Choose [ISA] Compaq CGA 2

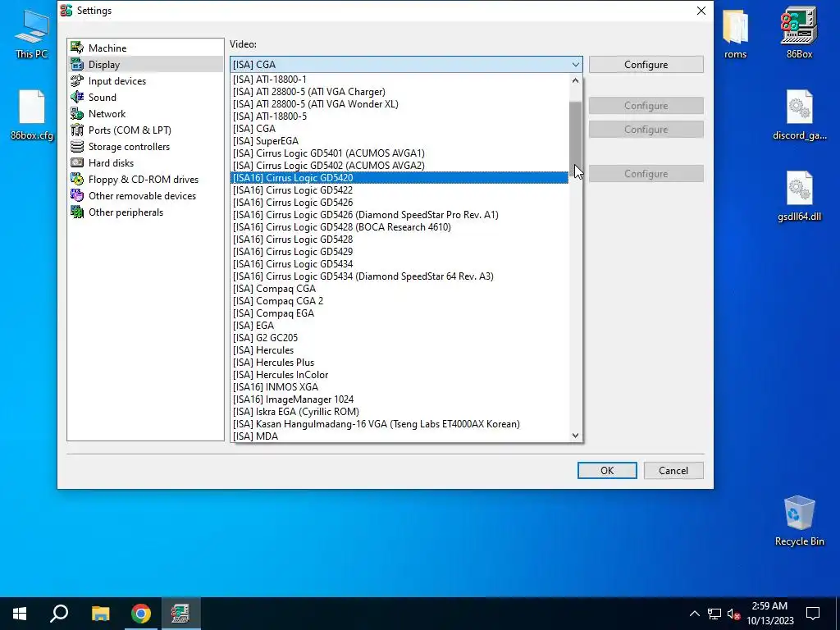coord(399,301)
